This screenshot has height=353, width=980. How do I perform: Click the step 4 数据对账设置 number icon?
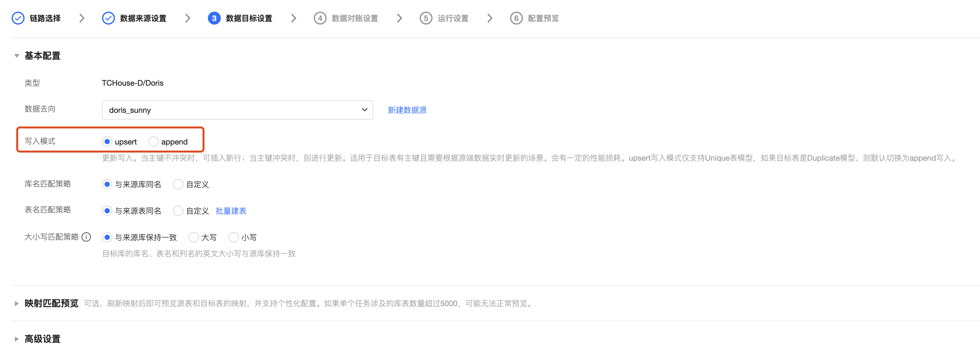320,18
